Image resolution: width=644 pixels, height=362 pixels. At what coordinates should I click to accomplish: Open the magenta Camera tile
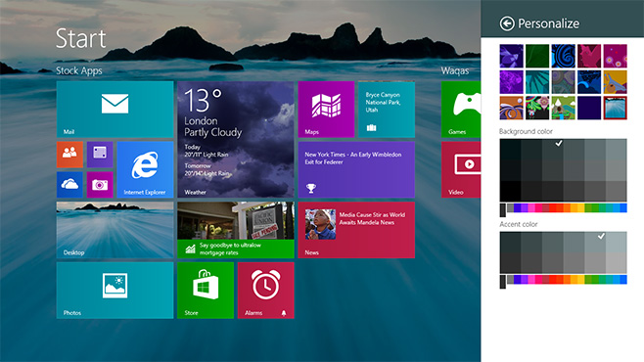(100, 185)
